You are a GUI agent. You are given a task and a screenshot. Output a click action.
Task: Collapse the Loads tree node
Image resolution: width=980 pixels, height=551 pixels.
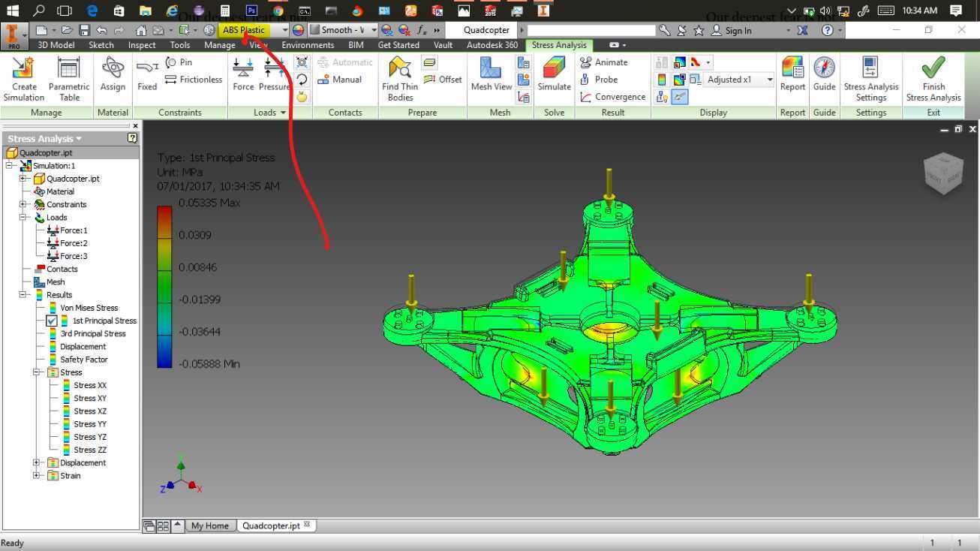[x=23, y=217]
